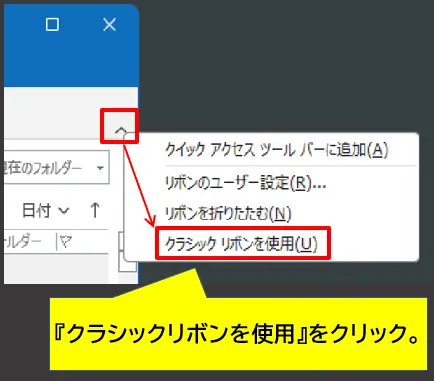Collapse ribbon with the chevron-up arrow
The height and width of the screenshot is (381, 434).
[x=121, y=130]
